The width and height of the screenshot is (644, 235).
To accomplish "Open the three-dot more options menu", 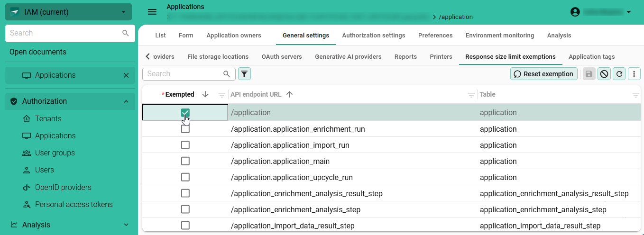I will (634, 74).
